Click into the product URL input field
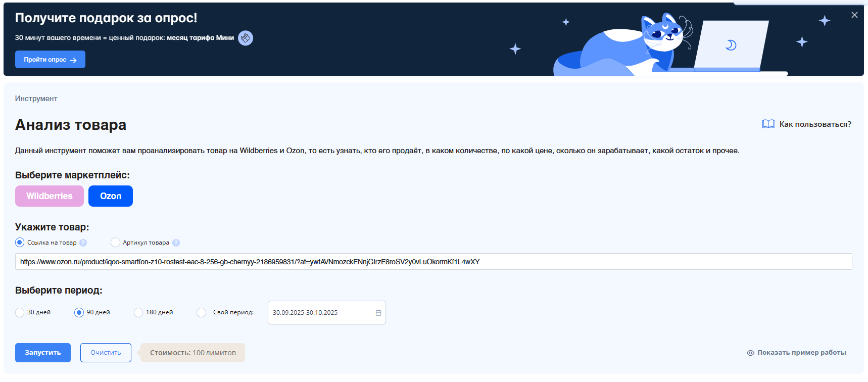This screenshot has height=382, width=868. point(433,262)
